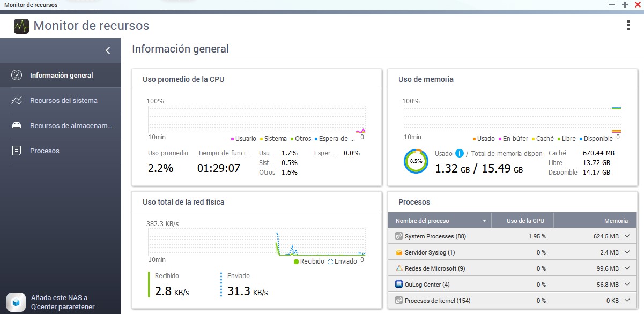Expand the QuLog Center (4) row
The height and width of the screenshot is (314, 644).
click(627, 285)
